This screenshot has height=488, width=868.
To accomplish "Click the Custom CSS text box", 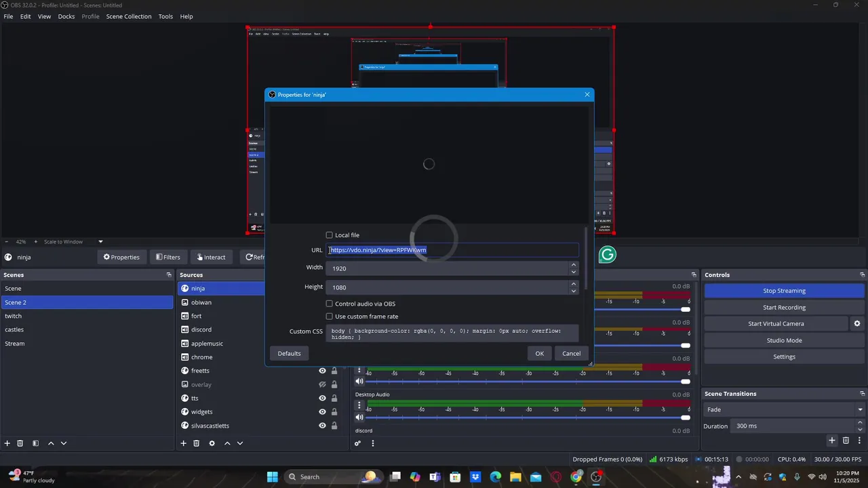I will click(452, 333).
